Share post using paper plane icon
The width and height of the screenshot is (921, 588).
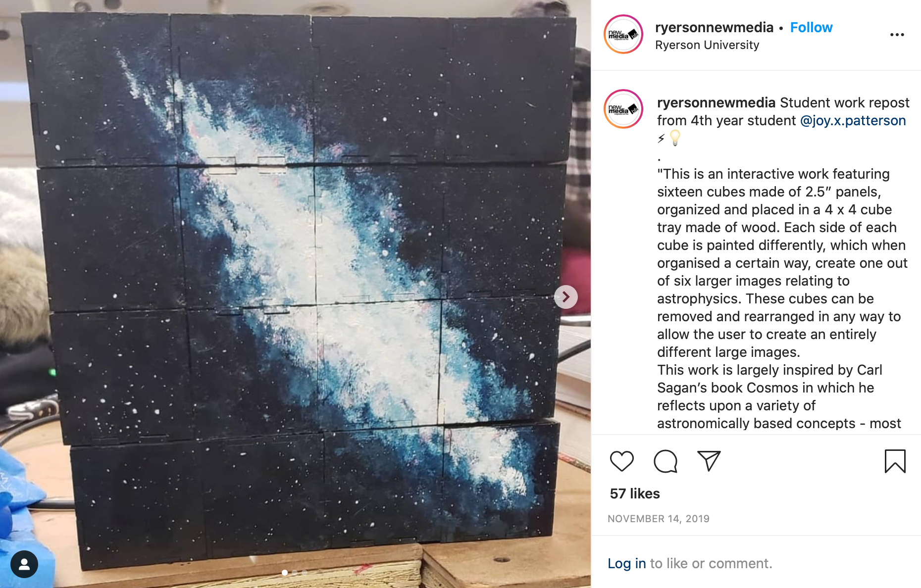[709, 461]
